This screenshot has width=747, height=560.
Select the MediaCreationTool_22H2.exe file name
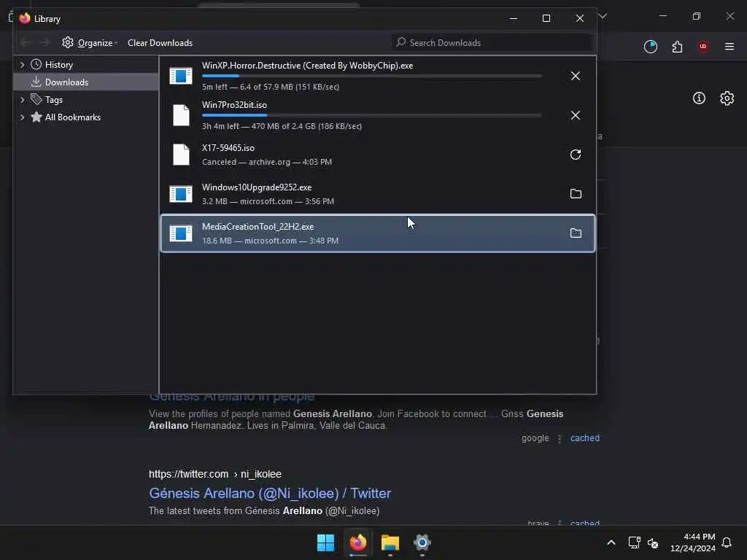click(x=258, y=227)
